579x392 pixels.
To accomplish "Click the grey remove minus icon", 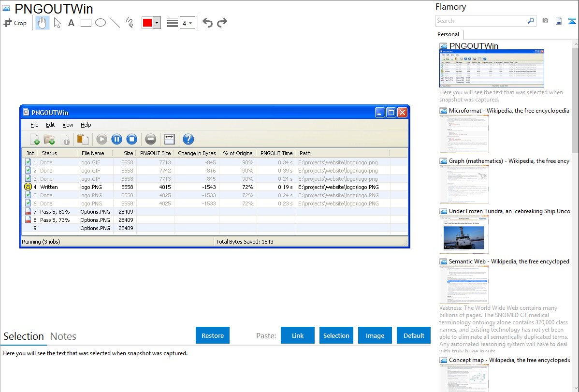I will pos(150,139).
